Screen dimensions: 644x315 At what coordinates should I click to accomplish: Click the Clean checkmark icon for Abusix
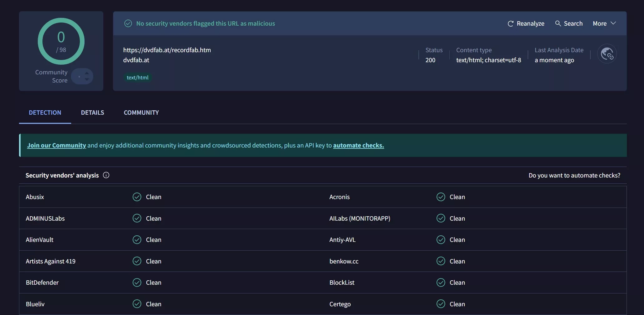pyautogui.click(x=137, y=197)
